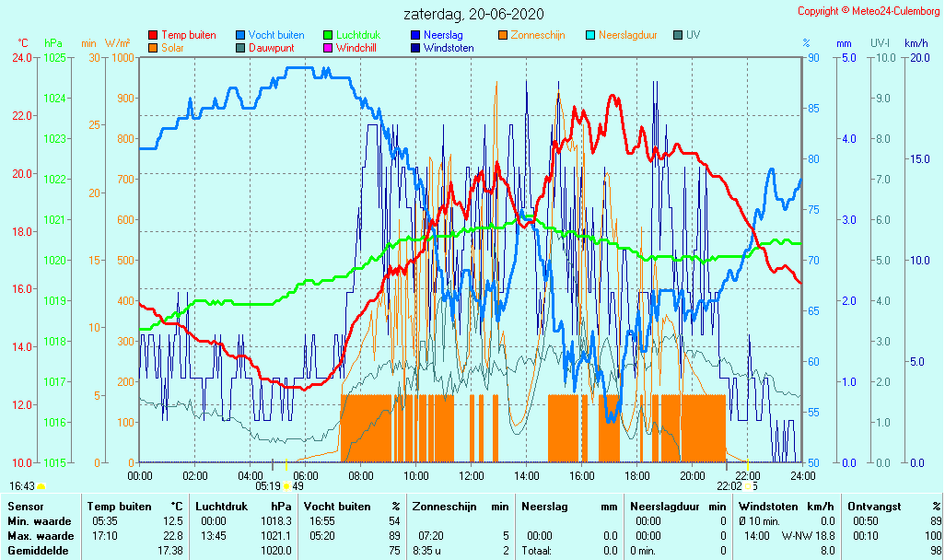The height and width of the screenshot is (560, 945).
Task: Click the sunset icon near 22:02
Action: coord(749,485)
